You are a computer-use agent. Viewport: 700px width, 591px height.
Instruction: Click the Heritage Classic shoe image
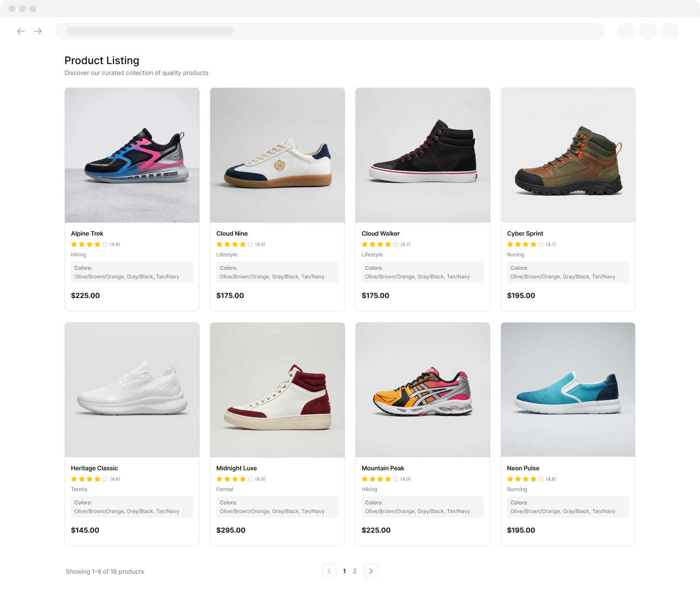tap(132, 390)
